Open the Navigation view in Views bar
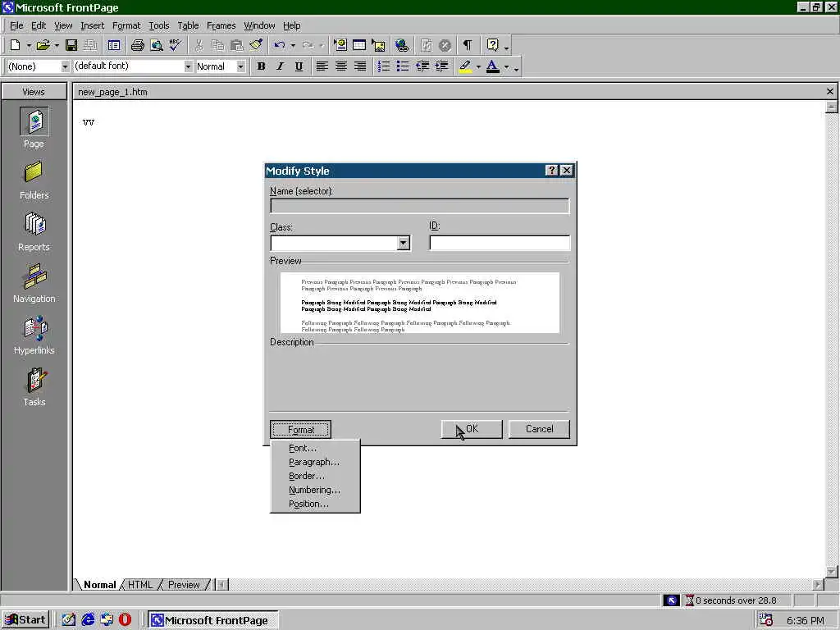Screen dimensions: 840x630 pyautogui.click(x=34, y=284)
